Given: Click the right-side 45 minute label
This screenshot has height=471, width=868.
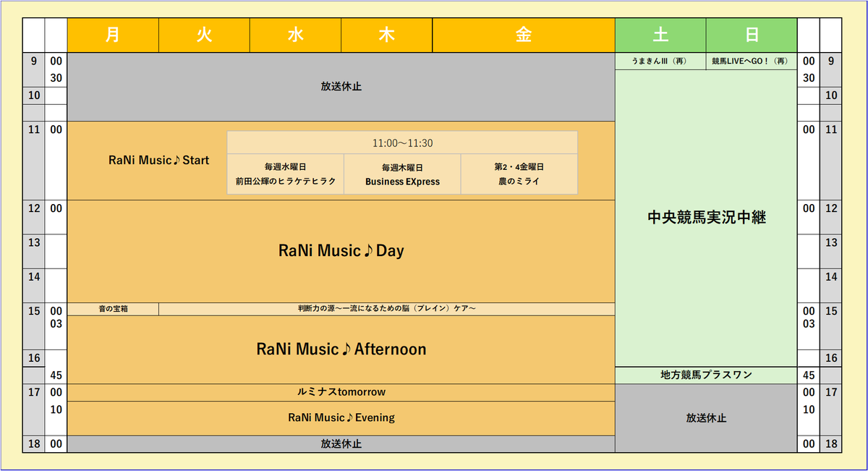Looking at the screenshot, I should click(808, 375).
